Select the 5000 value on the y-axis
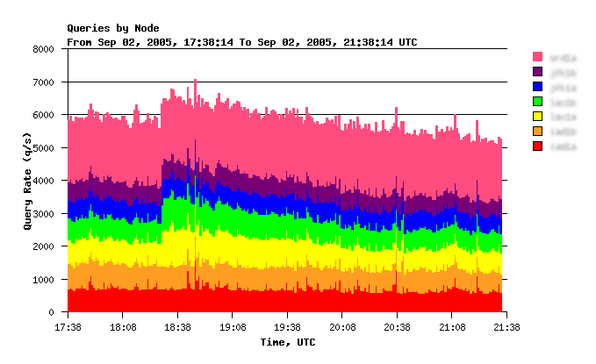The image size is (596, 364). [x=45, y=148]
